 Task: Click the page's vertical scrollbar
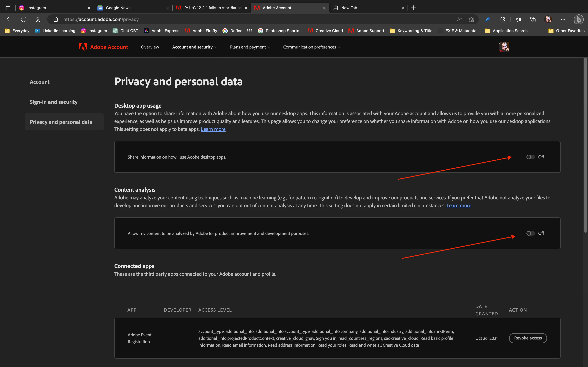tap(585, 146)
